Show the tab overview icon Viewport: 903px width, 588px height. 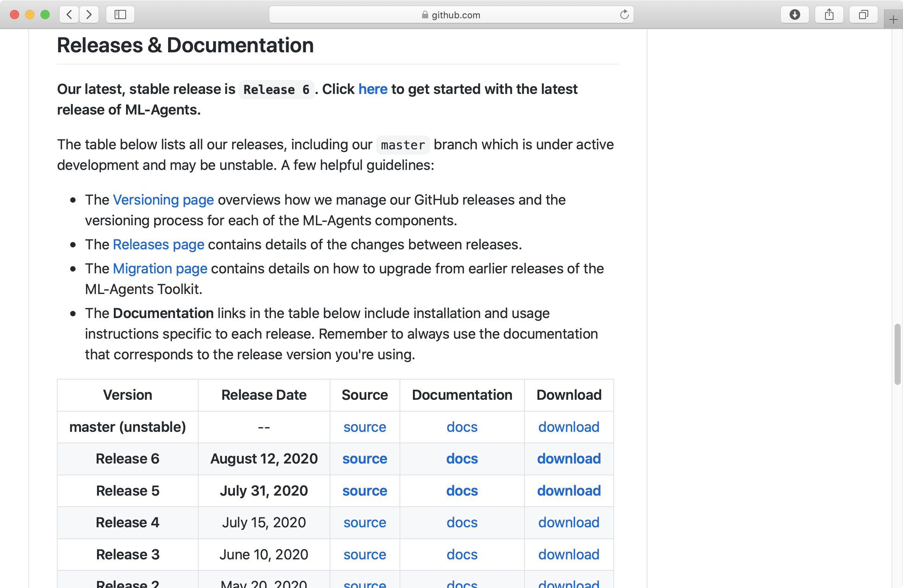coord(863,15)
